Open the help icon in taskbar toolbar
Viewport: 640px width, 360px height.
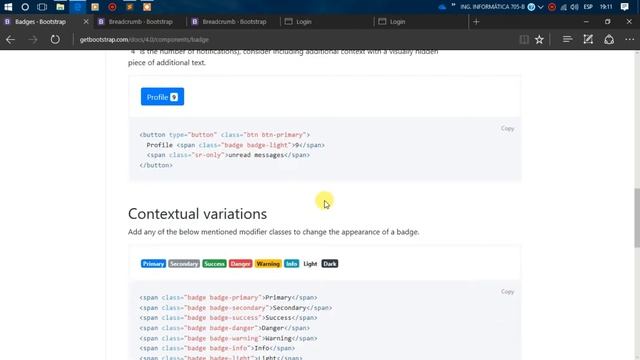531,7
